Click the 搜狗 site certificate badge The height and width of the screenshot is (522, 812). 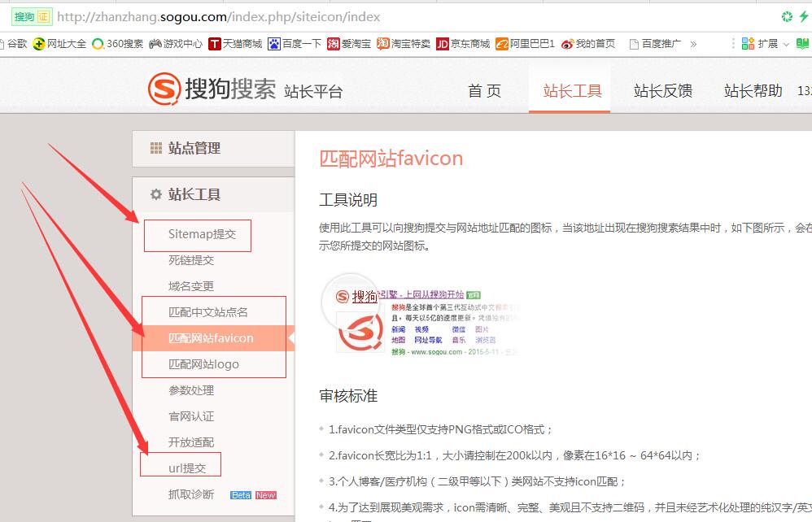pyautogui.click(x=32, y=17)
